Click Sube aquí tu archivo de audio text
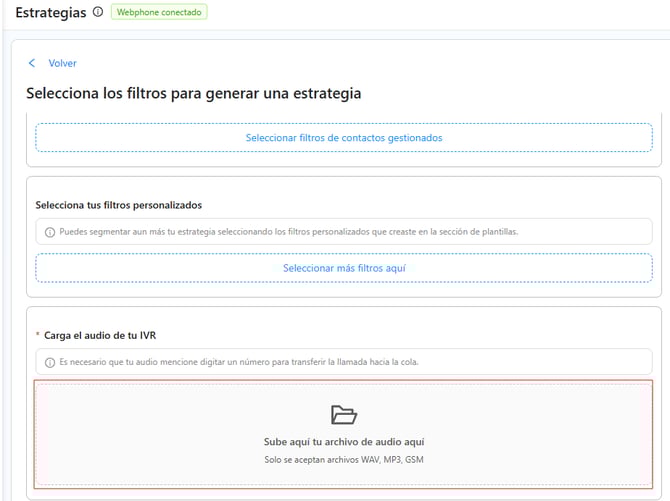This screenshot has width=670, height=501. (343, 441)
